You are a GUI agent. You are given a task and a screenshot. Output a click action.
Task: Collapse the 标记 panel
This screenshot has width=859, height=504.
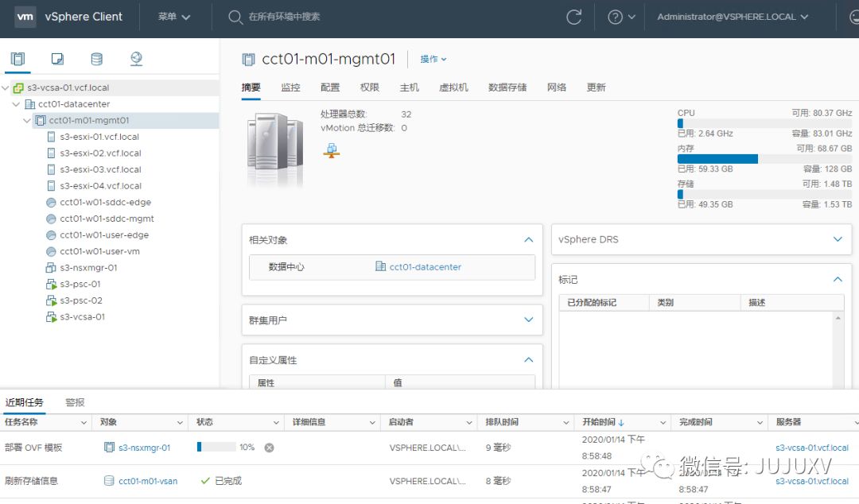838,279
